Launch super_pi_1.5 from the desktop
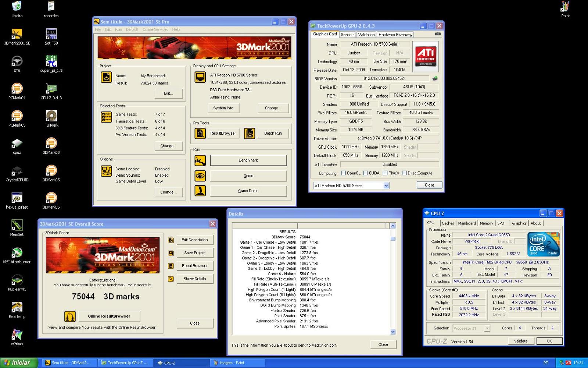The height and width of the screenshot is (368, 588). [51, 64]
